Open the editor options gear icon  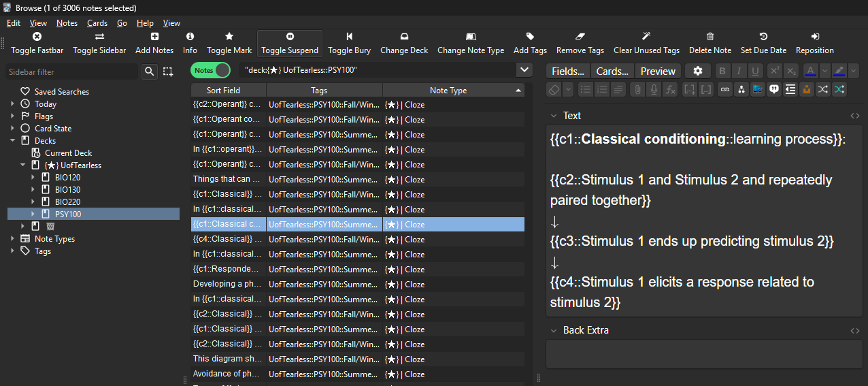(698, 71)
